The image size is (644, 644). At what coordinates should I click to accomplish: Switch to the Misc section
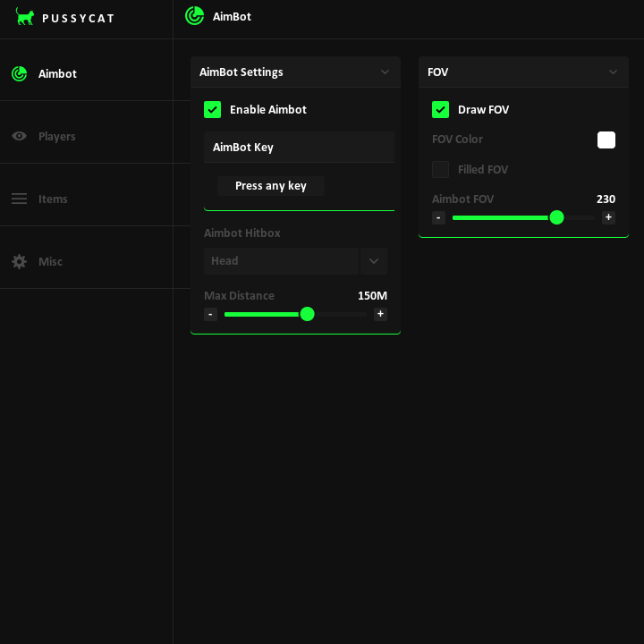pos(50,261)
